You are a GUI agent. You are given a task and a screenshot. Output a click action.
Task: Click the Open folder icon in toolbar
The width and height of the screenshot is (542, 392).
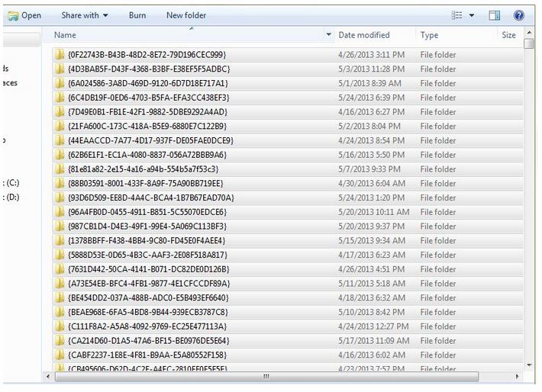tap(13, 15)
